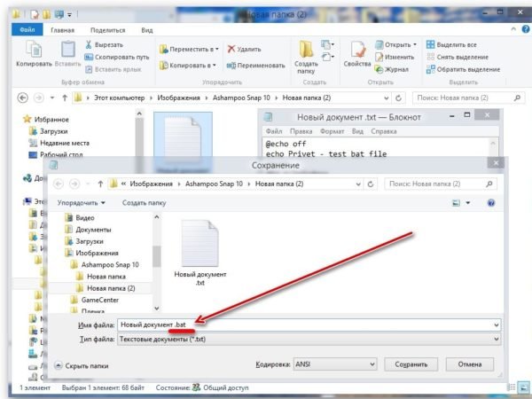Click Создать папку in the dialog toolbar

144,203
